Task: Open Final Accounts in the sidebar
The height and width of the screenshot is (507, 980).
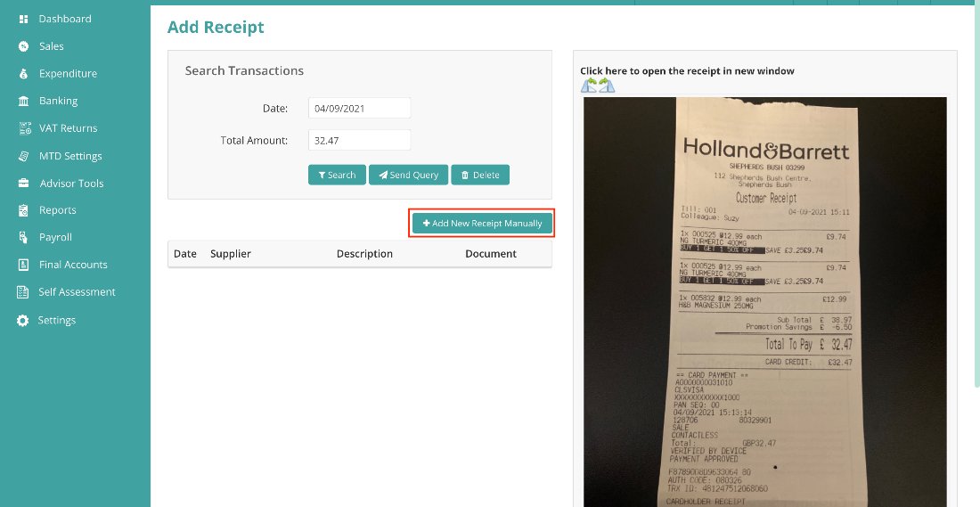Action: 73,265
